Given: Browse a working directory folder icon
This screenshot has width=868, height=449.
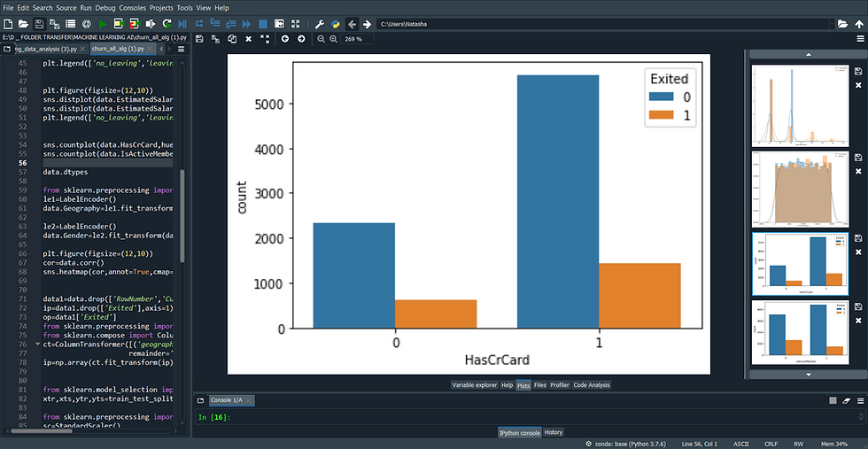Looking at the screenshot, I should [842, 24].
